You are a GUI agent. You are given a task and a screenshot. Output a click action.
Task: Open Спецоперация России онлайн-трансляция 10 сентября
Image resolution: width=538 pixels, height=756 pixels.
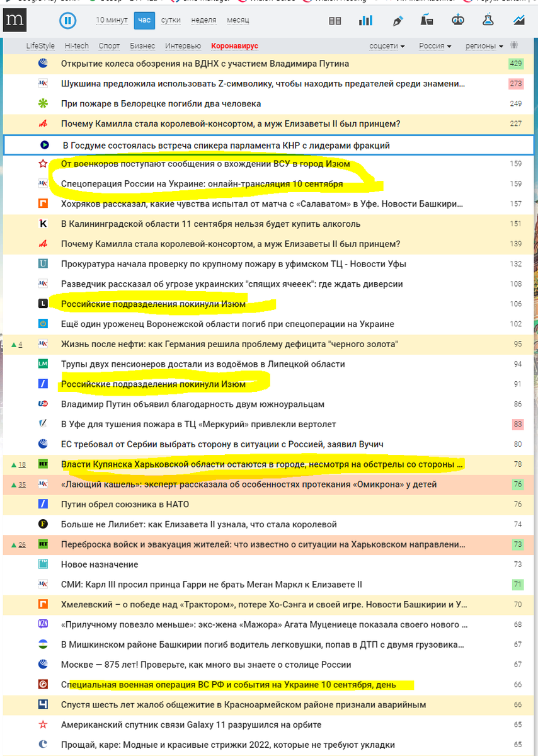coord(202,184)
